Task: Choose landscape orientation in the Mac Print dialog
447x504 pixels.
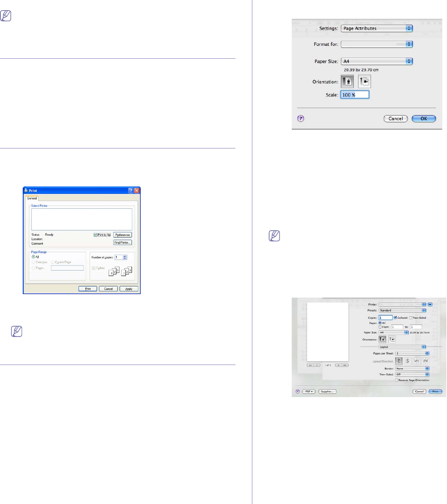Action: pos(392,340)
